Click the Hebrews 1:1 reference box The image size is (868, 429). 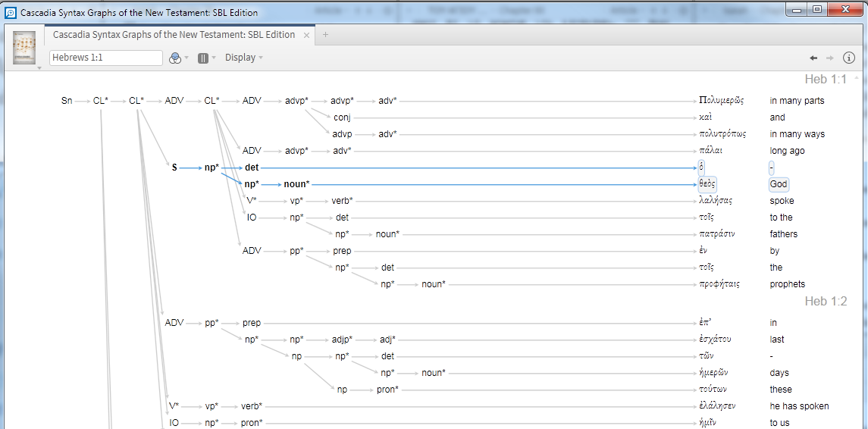[x=105, y=58]
